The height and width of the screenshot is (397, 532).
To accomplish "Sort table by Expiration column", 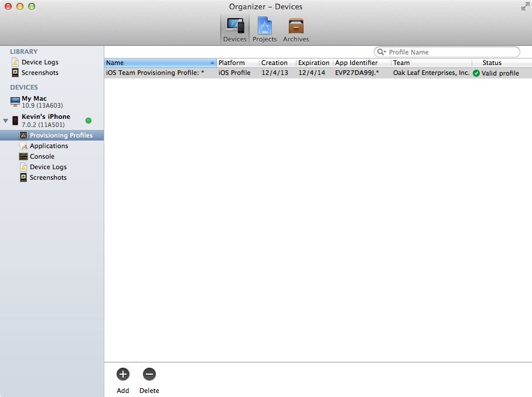I will 313,63.
